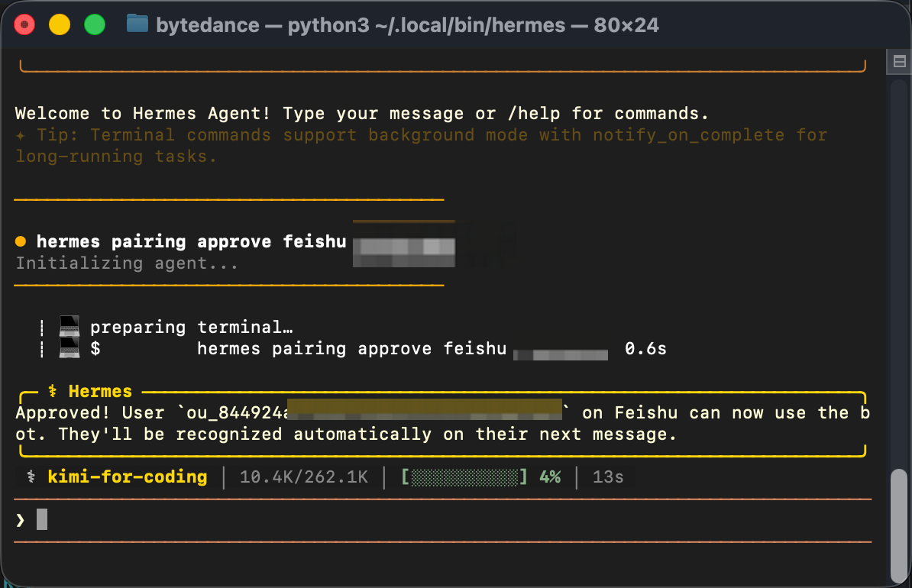Click the caduceus icon beside the Hermes heading
This screenshot has width=912, height=588.
(x=53, y=392)
